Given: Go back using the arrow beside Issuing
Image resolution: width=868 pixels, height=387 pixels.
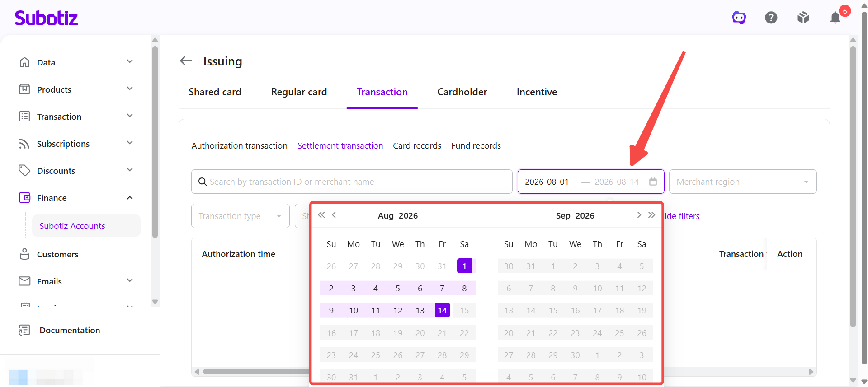Looking at the screenshot, I should tap(186, 61).
